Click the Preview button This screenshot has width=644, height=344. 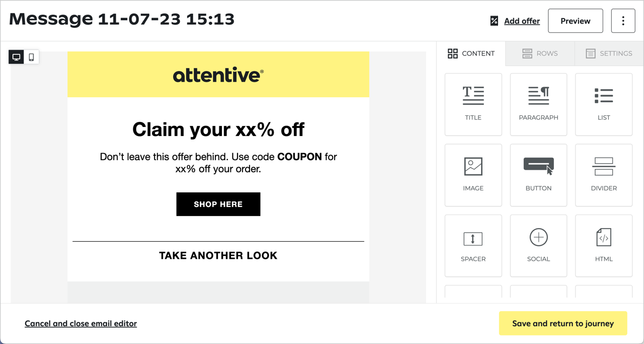coord(575,21)
